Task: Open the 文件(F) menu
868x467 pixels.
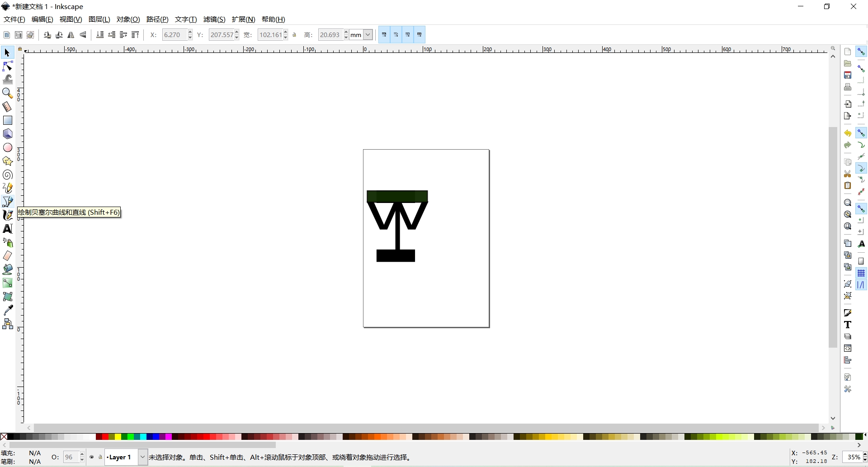Action: pos(14,19)
